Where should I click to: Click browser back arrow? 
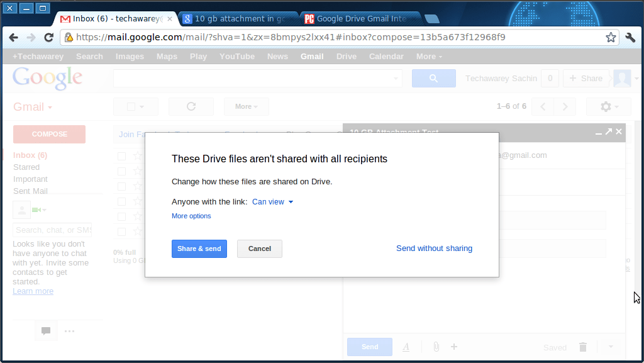(14, 37)
